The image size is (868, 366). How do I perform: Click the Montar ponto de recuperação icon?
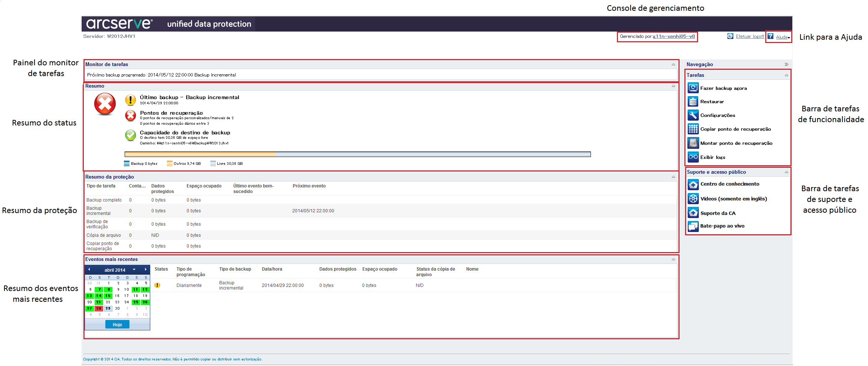coord(693,143)
